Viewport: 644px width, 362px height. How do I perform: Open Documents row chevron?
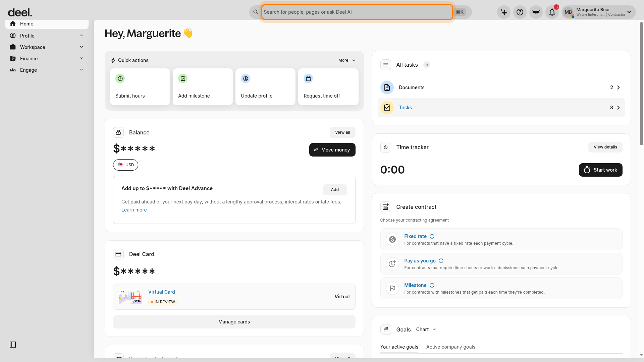click(x=619, y=87)
